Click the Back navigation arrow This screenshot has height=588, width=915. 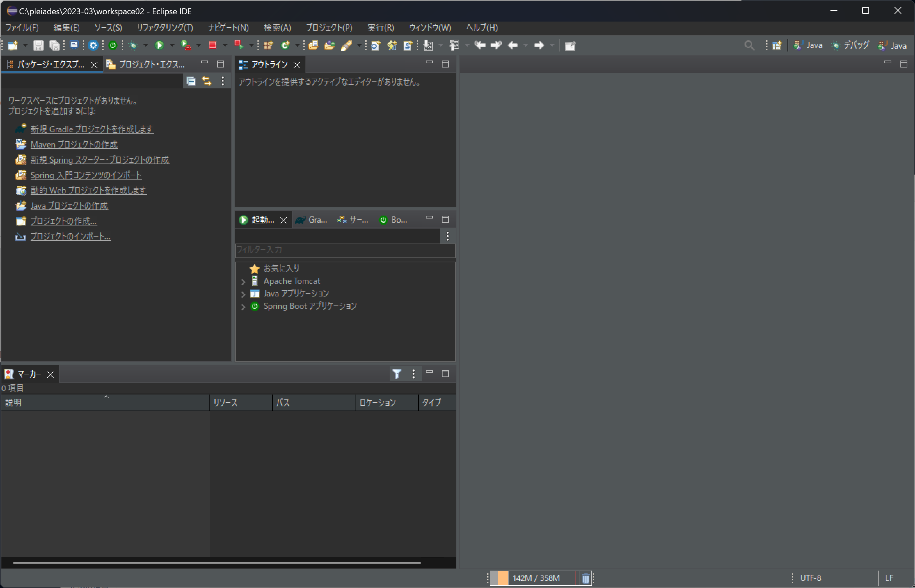coord(513,46)
